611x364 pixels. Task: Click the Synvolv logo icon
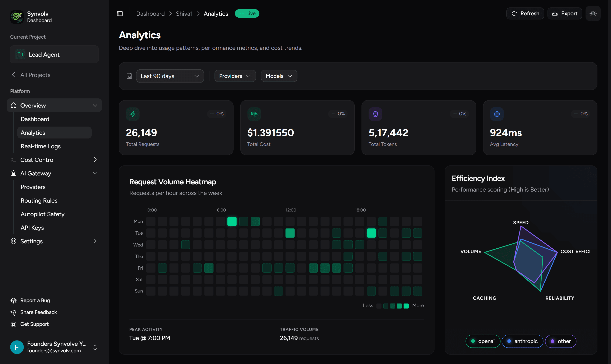[x=17, y=17]
